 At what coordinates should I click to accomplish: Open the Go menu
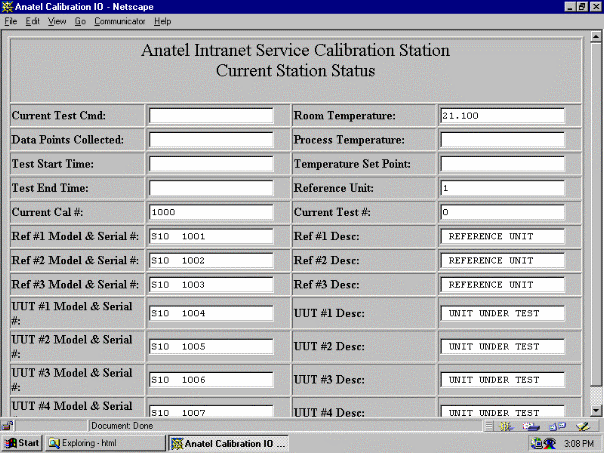coord(80,21)
